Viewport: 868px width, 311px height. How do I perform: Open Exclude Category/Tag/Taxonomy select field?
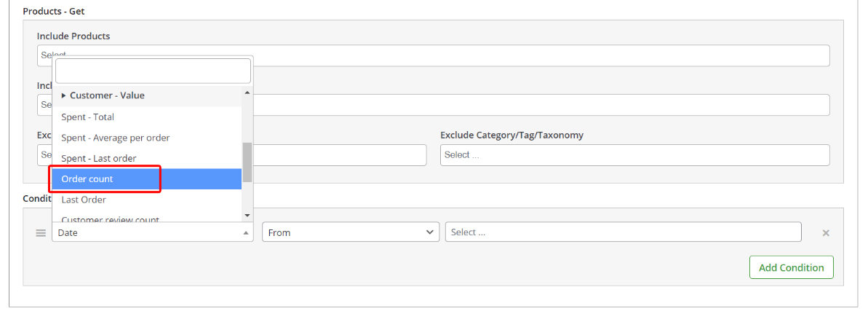pyautogui.click(x=635, y=154)
